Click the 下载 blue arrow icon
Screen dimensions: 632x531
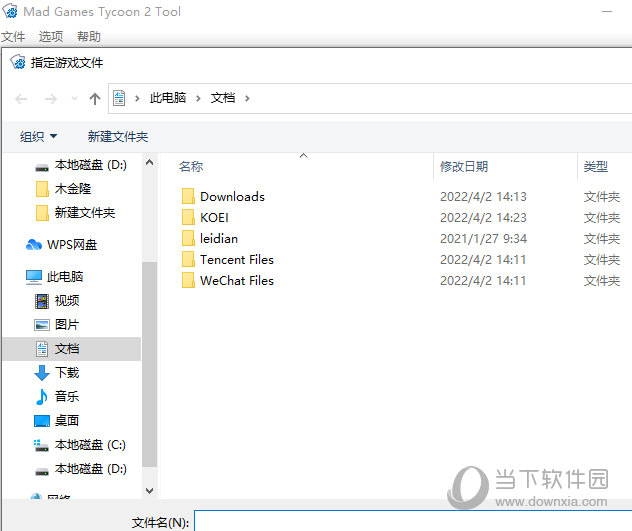pos(42,373)
